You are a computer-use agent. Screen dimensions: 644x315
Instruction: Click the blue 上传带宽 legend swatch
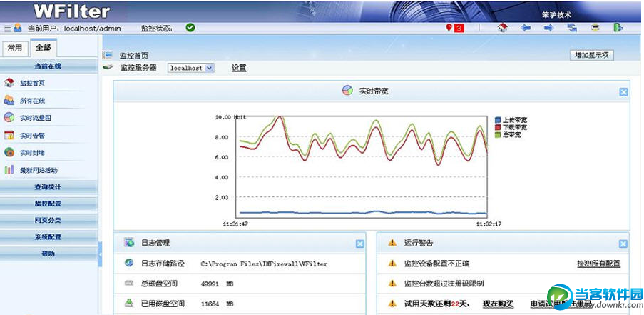[499, 120]
